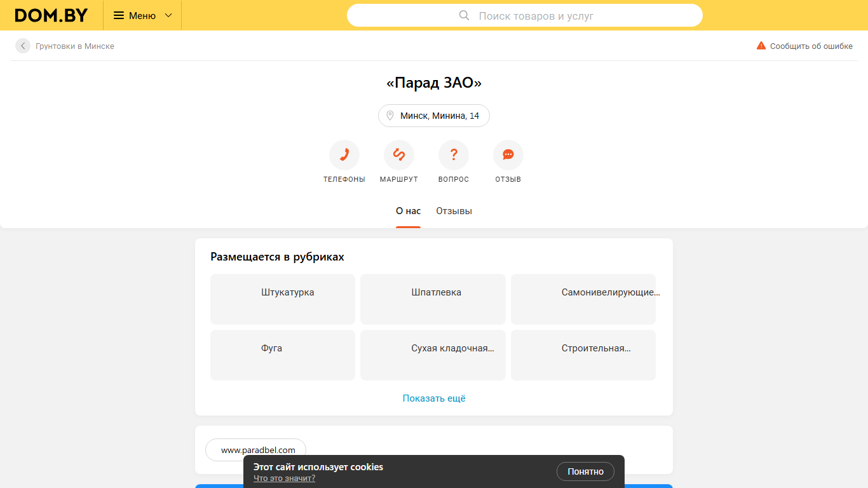The height and width of the screenshot is (488, 868).
Task: Show phone numbers via Телефоны icon
Action: click(x=344, y=155)
